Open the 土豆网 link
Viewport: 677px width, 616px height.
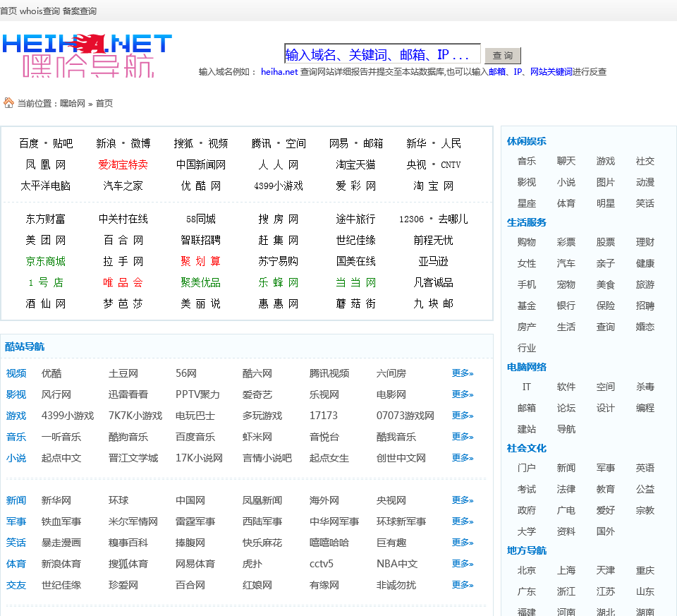pyautogui.click(x=123, y=373)
